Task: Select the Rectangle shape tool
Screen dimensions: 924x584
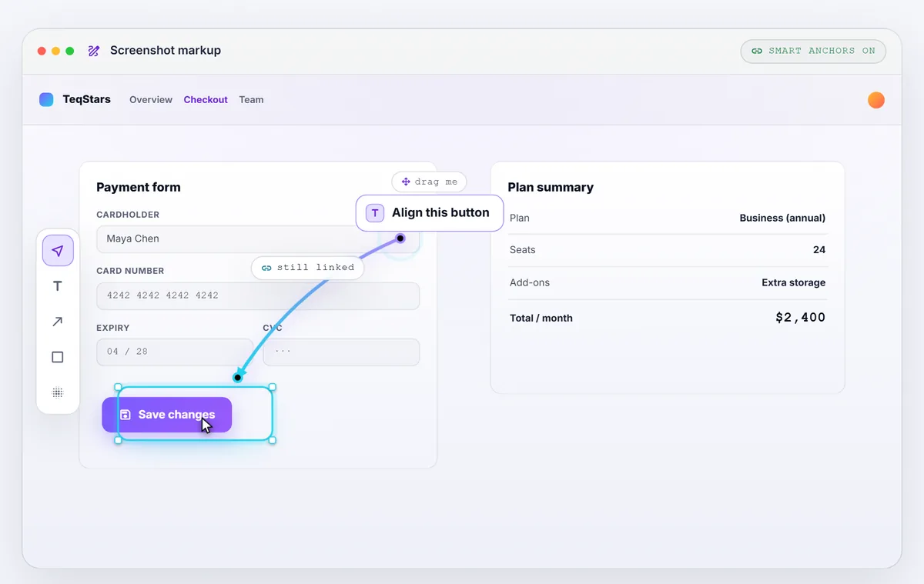Action: coord(58,357)
